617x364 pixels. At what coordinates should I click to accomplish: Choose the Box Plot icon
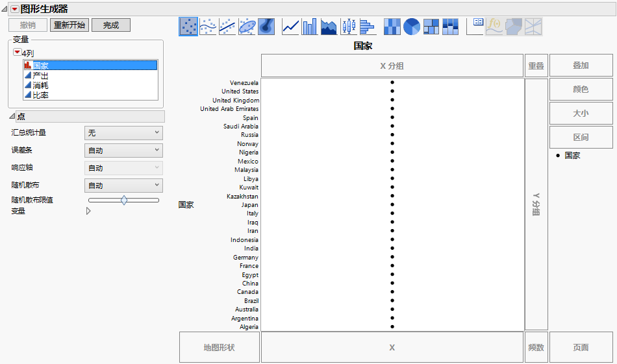click(349, 27)
